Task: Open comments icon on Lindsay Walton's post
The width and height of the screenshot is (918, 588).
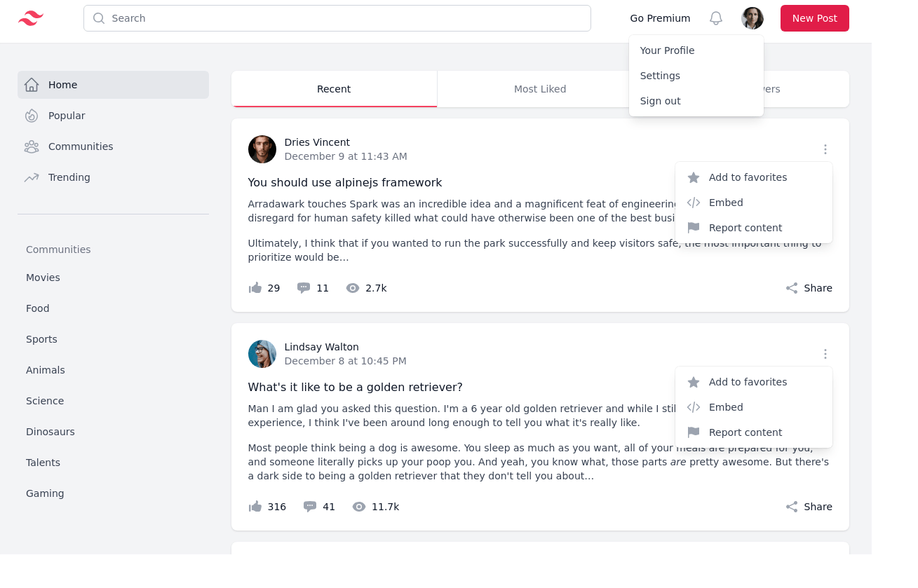Action: (x=309, y=506)
